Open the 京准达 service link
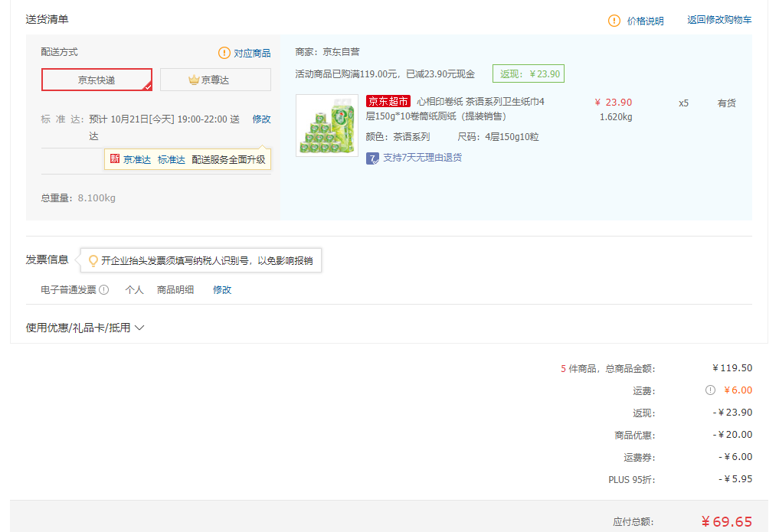Viewport: 779px width, 532px height. 136,160
